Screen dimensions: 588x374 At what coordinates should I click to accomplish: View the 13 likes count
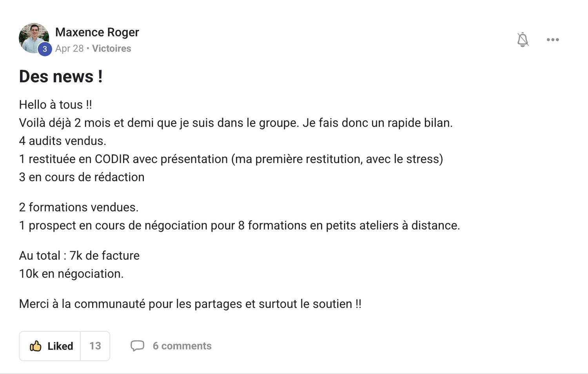coord(95,346)
